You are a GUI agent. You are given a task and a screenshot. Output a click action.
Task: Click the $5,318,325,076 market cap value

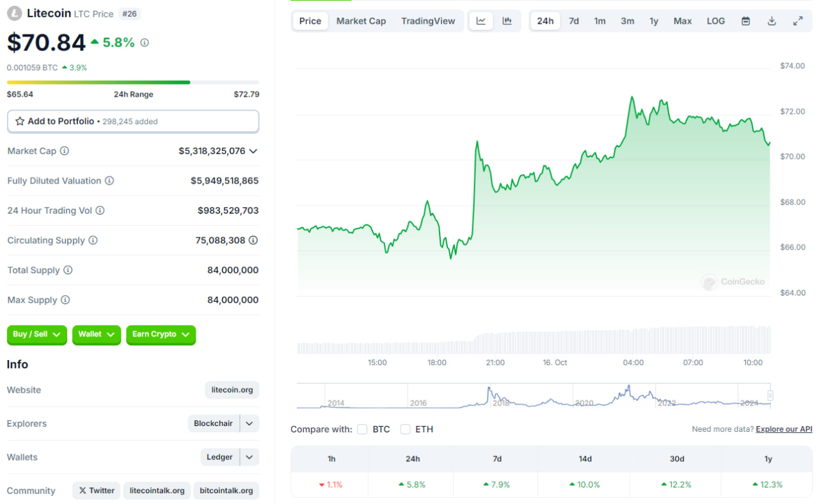click(x=212, y=152)
